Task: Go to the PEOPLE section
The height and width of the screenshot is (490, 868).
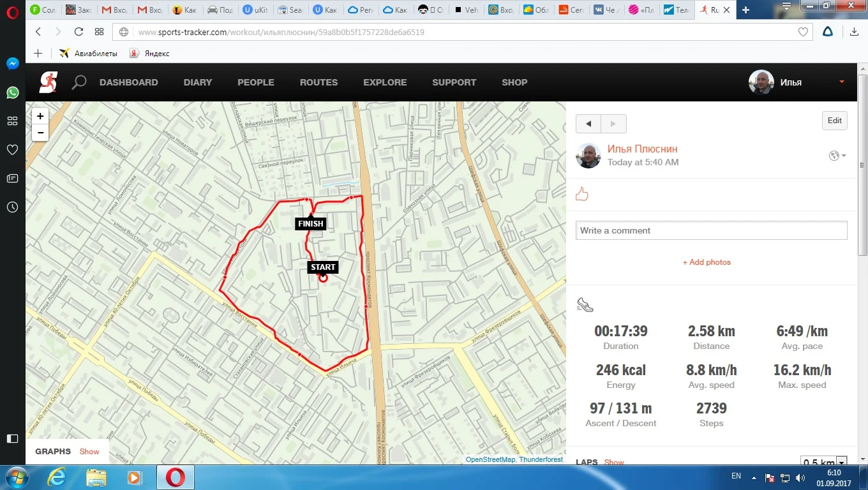Action: pyautogui.click(x=256, y=82)
